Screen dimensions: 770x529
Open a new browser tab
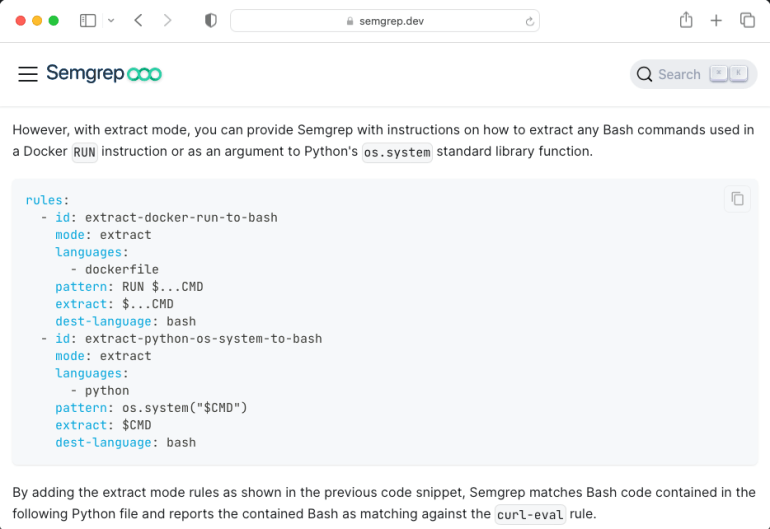[716, 20]
